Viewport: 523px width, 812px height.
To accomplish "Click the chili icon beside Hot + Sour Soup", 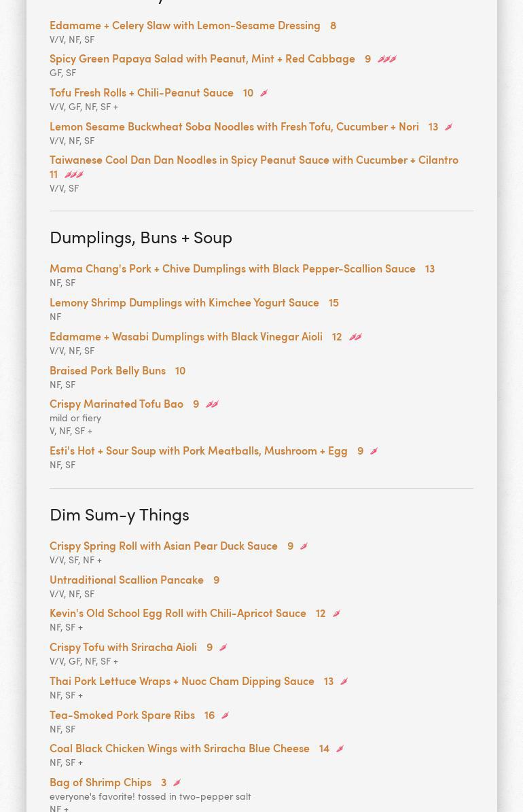I will click(x=374, y=451).
